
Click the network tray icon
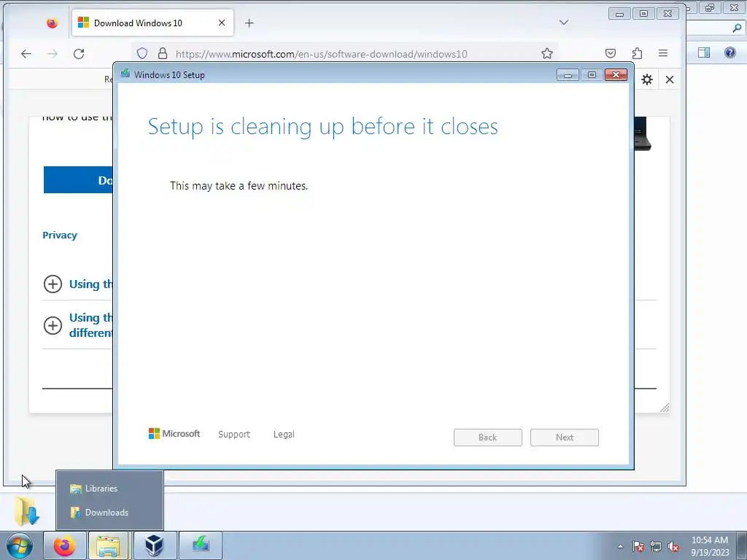(x=656, y=547)
